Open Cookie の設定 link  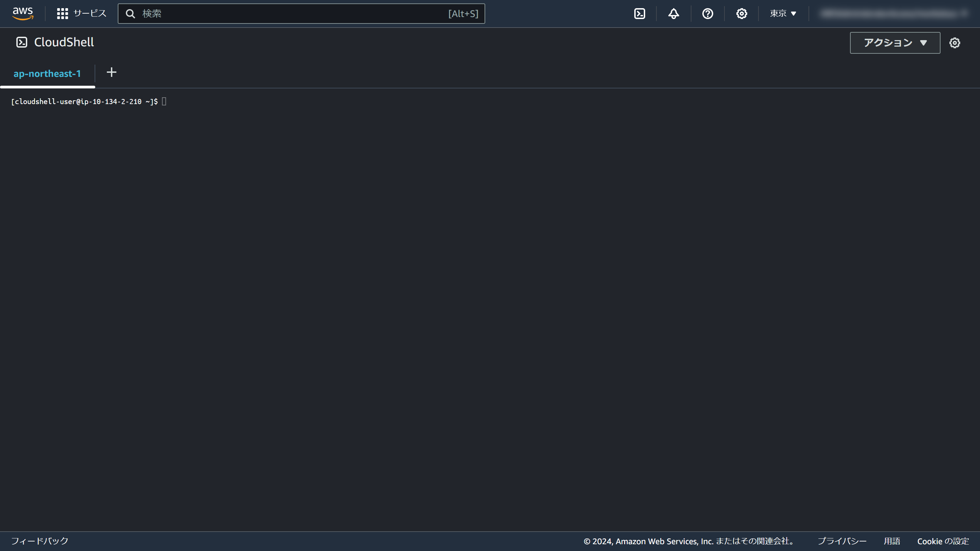[943, 541]
